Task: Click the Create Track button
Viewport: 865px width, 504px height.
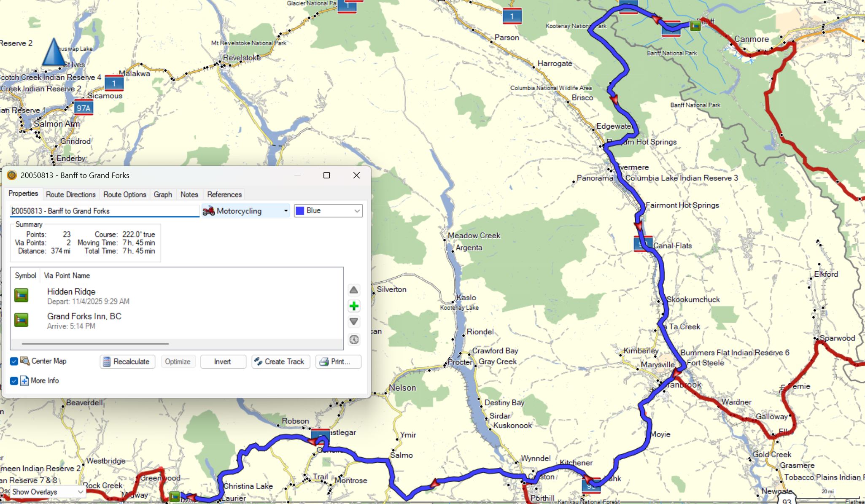Action: 280,362
